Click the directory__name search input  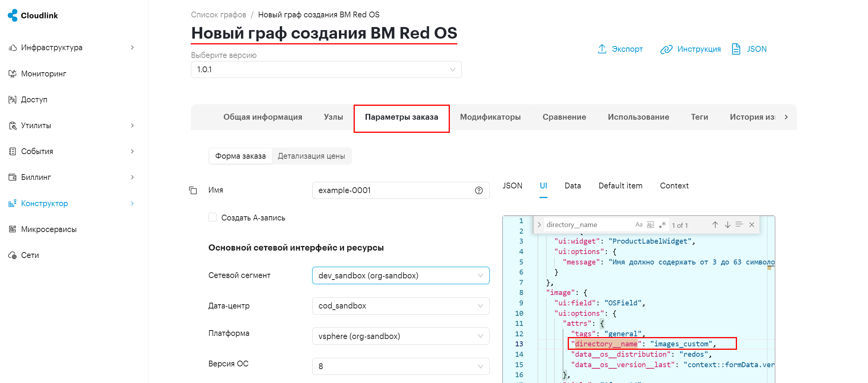[588, 225]
